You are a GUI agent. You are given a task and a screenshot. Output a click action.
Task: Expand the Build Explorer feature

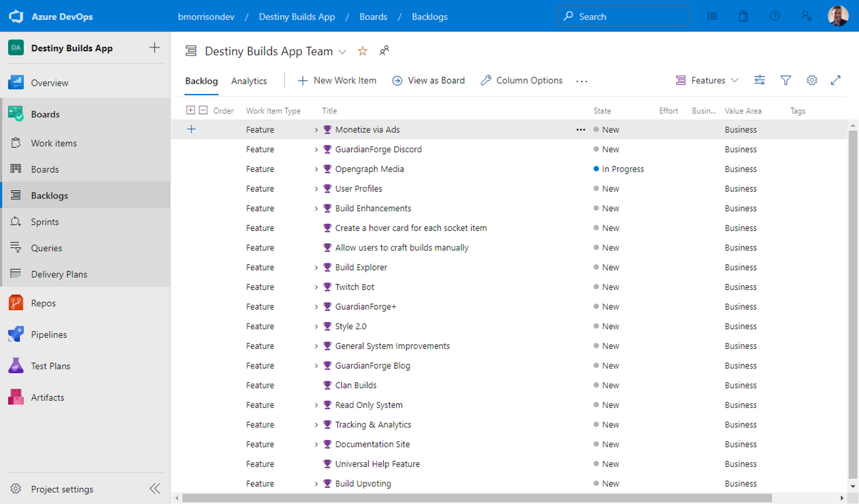(316, 267)
